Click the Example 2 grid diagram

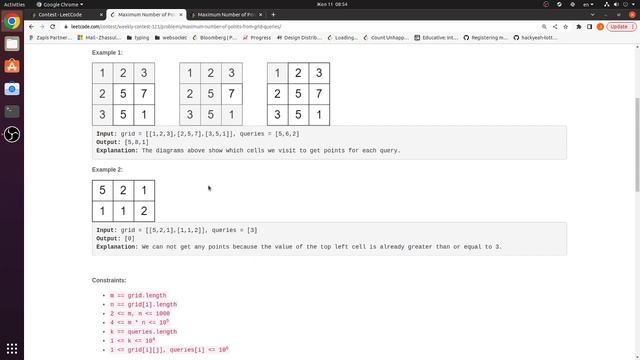click(123, 201)
